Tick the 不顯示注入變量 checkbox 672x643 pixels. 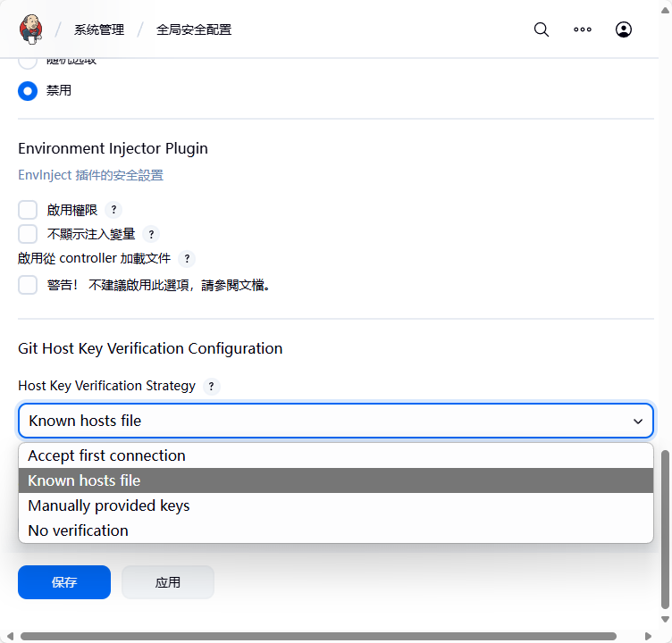coord(28,234)
